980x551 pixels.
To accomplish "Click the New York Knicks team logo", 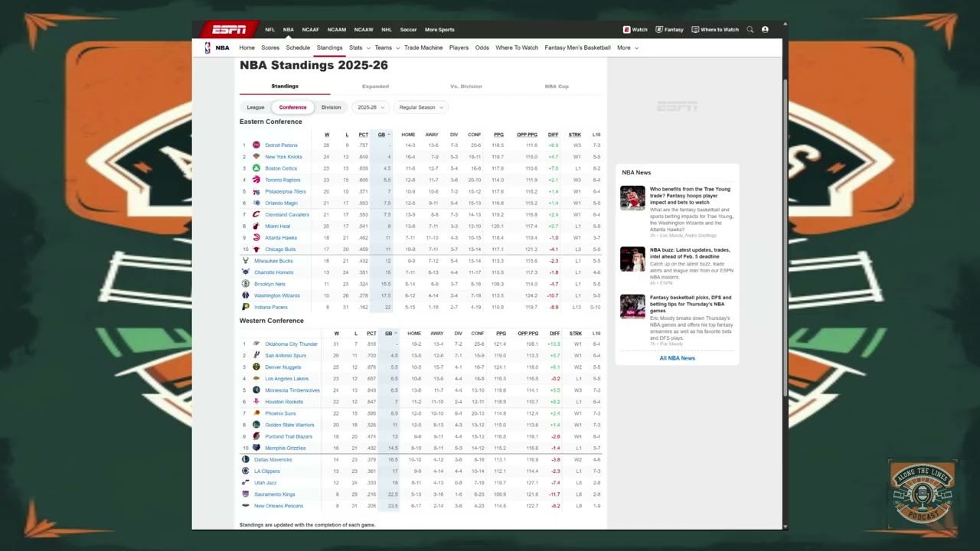I will [x=256, y=157].
